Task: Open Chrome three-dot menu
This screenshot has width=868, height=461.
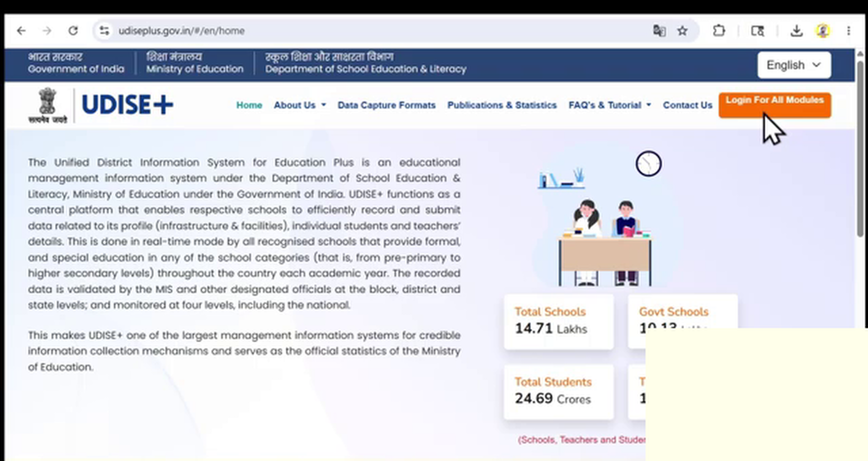Action: (849, 31)
